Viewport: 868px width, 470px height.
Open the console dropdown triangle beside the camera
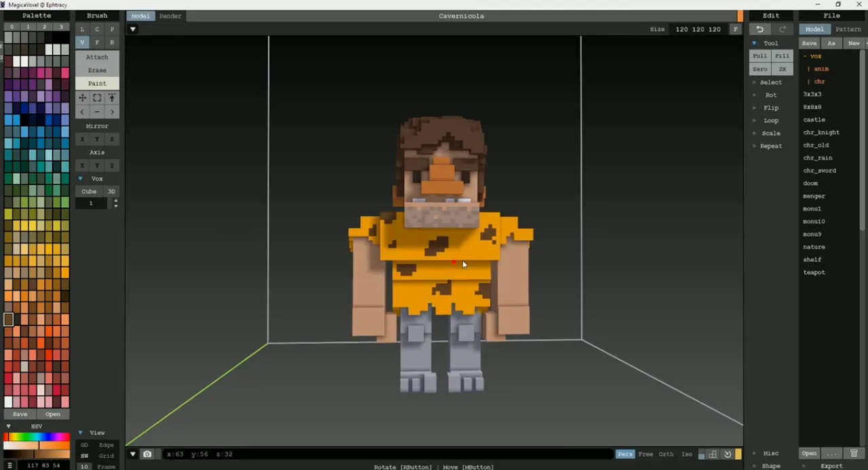(x=133, y=454)
